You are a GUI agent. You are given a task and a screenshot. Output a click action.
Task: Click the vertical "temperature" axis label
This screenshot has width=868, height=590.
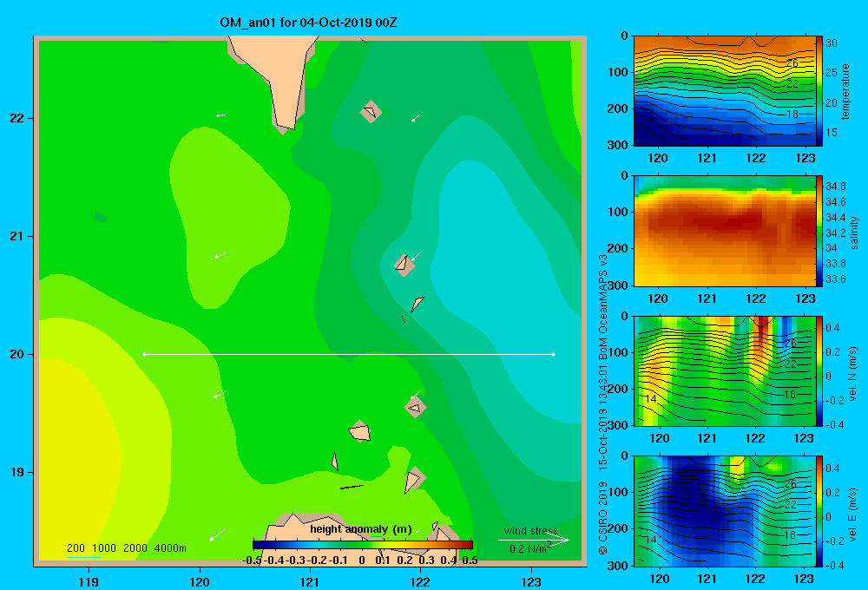845,91
